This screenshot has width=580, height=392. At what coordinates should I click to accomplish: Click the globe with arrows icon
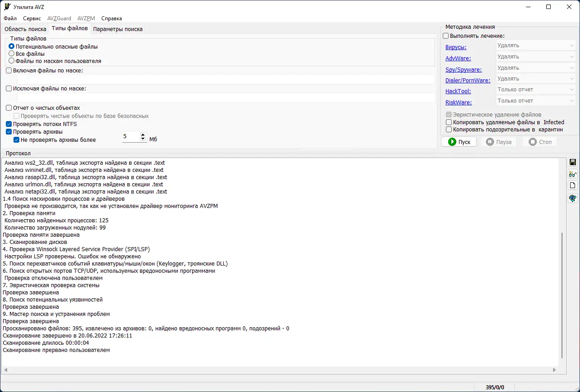(x=572, y=198)
